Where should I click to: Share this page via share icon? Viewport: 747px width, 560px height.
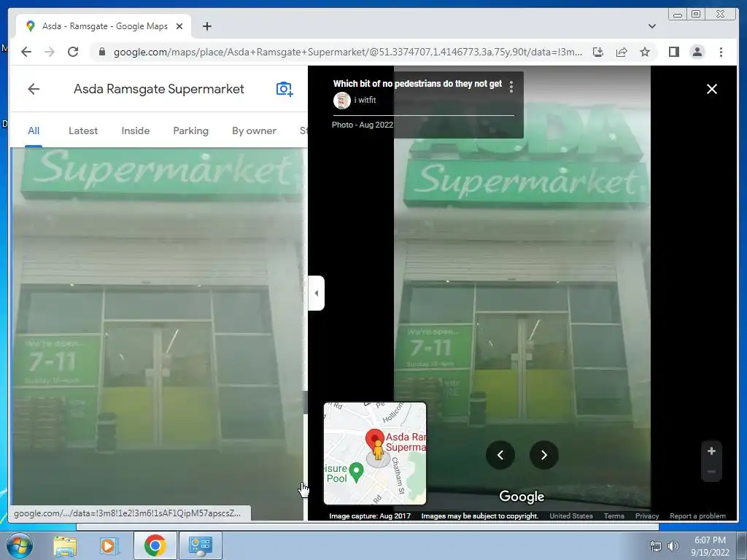(622, 52)
